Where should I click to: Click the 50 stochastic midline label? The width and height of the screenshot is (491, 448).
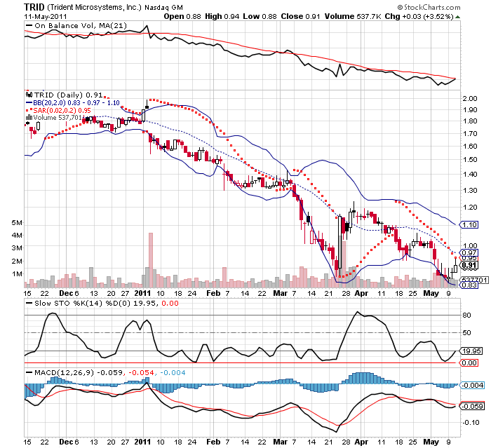click(466, 333)
